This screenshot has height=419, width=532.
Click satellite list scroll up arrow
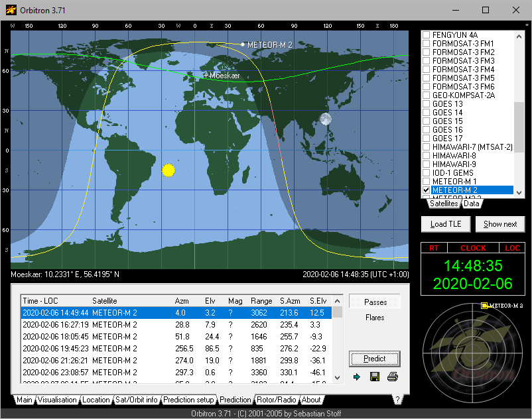click(x=519, y=36)
